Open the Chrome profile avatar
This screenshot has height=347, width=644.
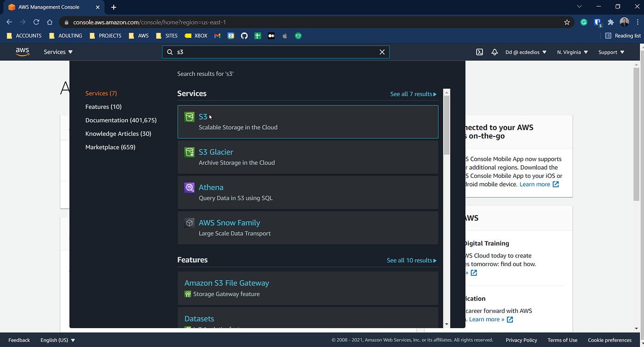pyautogui.click(x=624, y=22)
